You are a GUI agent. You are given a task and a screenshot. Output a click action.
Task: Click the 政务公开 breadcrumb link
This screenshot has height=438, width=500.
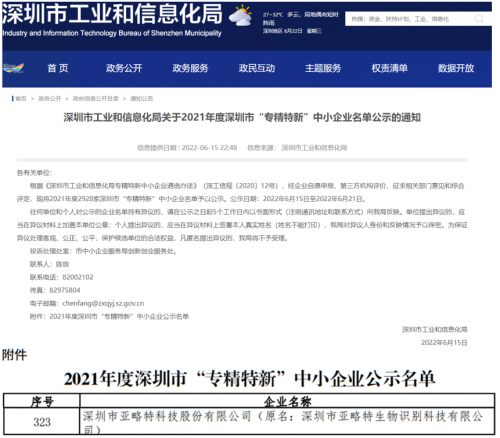pos(50,98)
